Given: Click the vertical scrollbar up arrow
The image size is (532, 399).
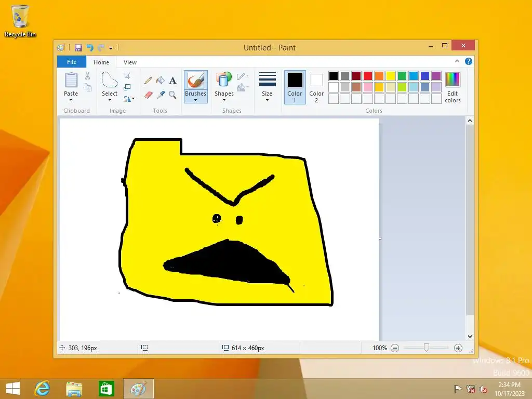Looking at the screenshot, I should click(470, 121).
